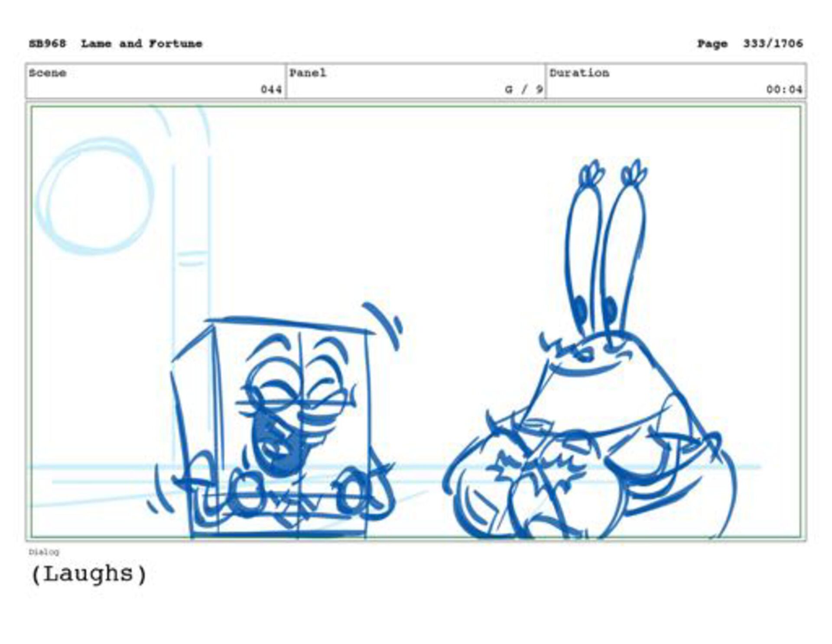Click the 'Scene' label in the header
Screen dimensions: 832x644
(48, 73)
